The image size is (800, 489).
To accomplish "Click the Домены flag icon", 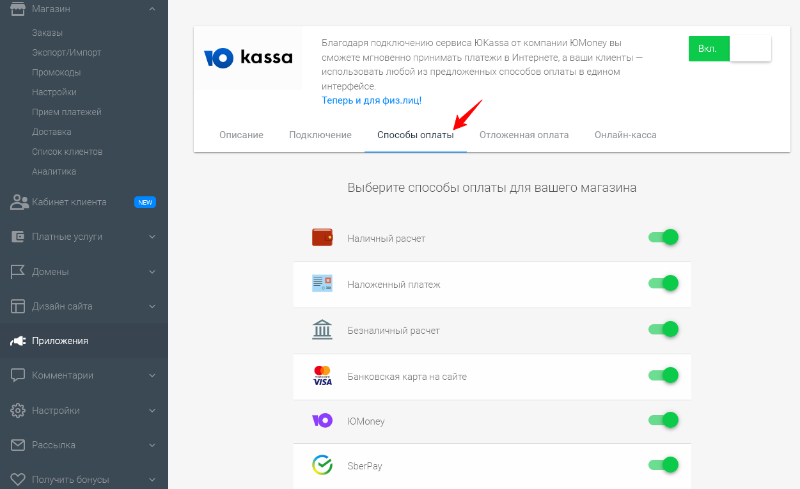I will pos(18,272).
